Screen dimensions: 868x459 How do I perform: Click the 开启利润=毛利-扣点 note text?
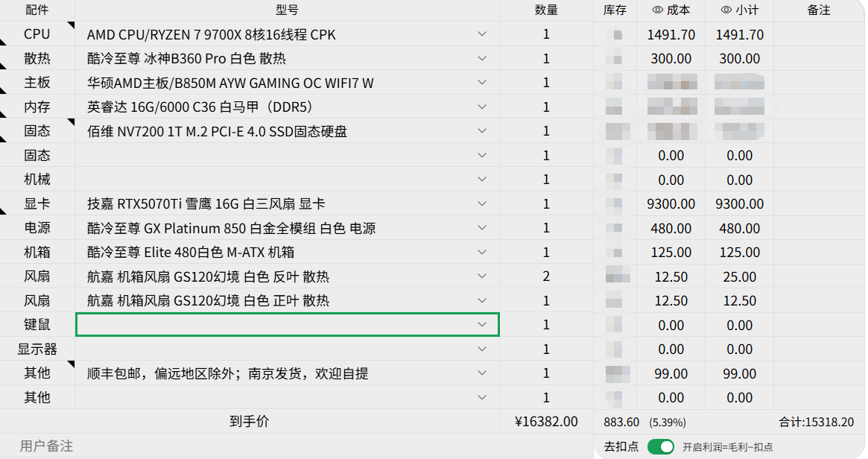727,447
